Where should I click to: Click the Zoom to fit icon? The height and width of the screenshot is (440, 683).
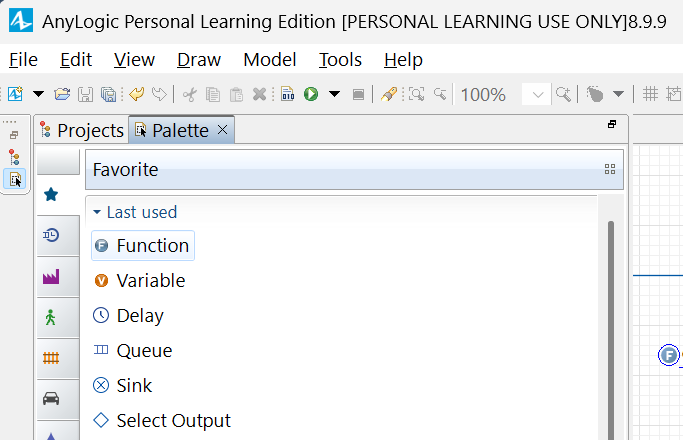[x=416, y=94]
